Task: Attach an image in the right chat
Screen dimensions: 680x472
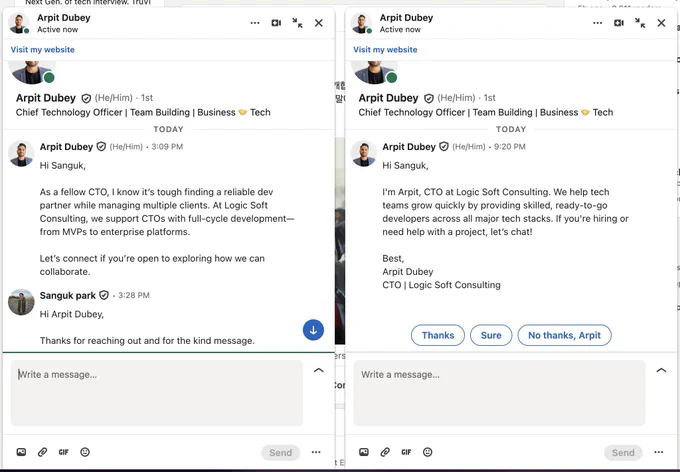Action: point(364,452)
